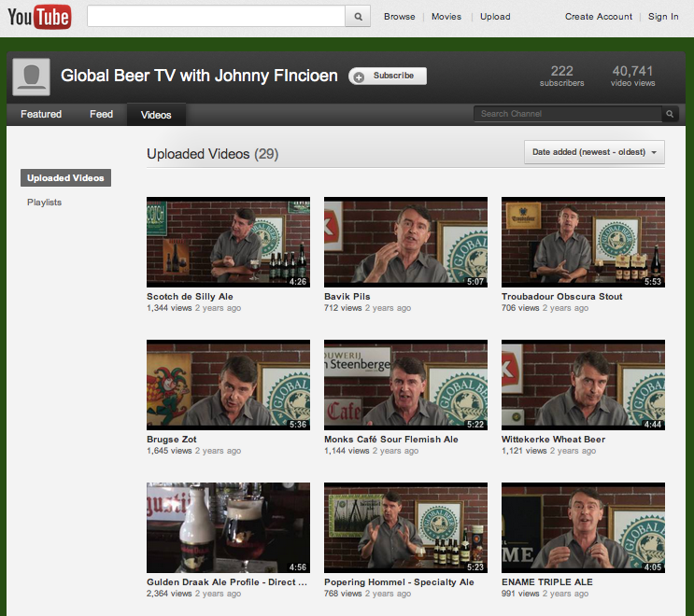The height and width of the screenshot is (616, 694).
Task: Open the Bavik Pils video thumbnail
Action: click(x=406, y=242)
